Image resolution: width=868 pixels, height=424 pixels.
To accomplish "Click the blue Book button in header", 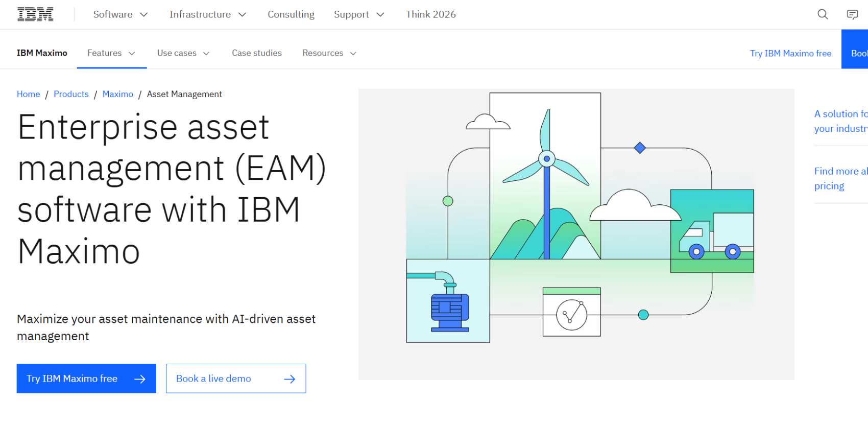I will [x=855, y=49].
